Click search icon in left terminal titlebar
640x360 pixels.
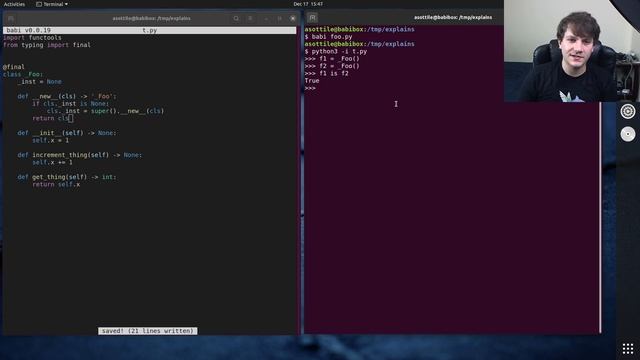236,18
